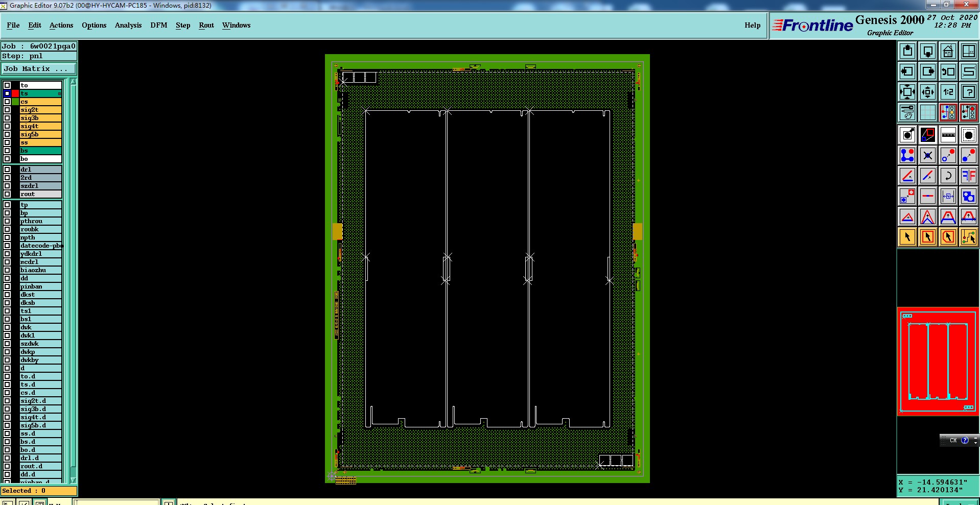Viewport: 980px width, 505px height.
Task: Click the Selected : 0 status button
Action: click(39, 491)
